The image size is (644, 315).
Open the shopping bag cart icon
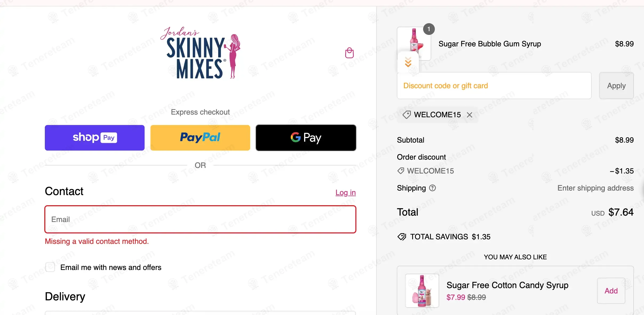[349, 53]
